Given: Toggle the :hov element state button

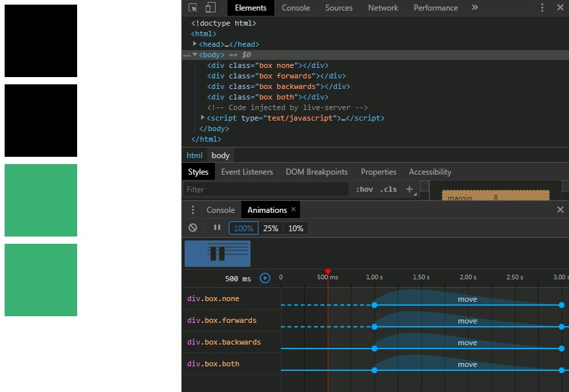Looking at the screenshot, I should [x=365, y=189].
